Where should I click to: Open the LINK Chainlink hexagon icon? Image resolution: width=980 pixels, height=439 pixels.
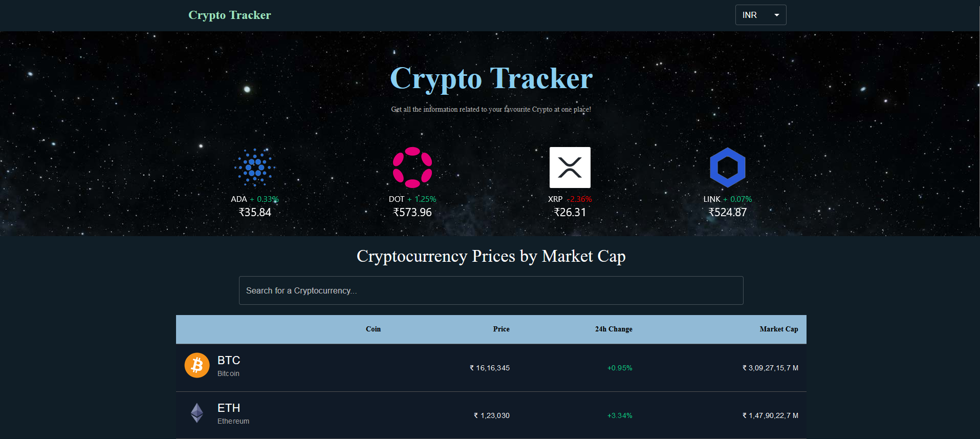click(727, 166)
